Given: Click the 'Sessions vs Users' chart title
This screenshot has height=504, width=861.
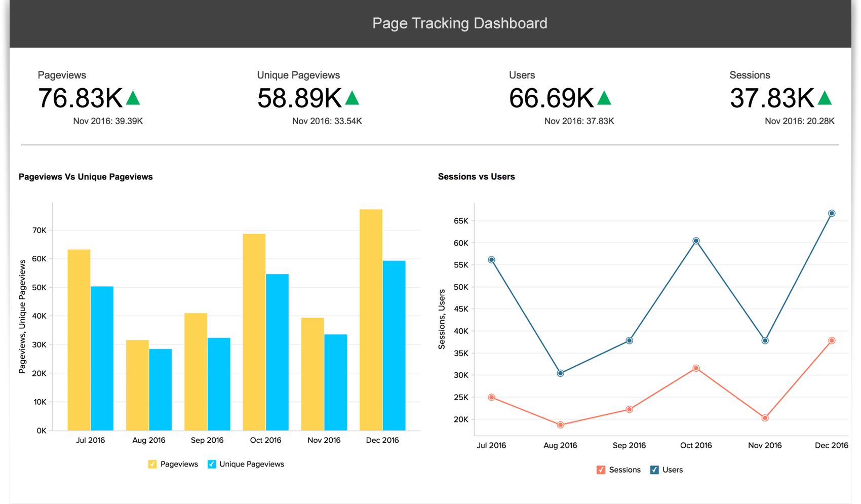Looking at the screenshot, I should [x=476, y=177].
